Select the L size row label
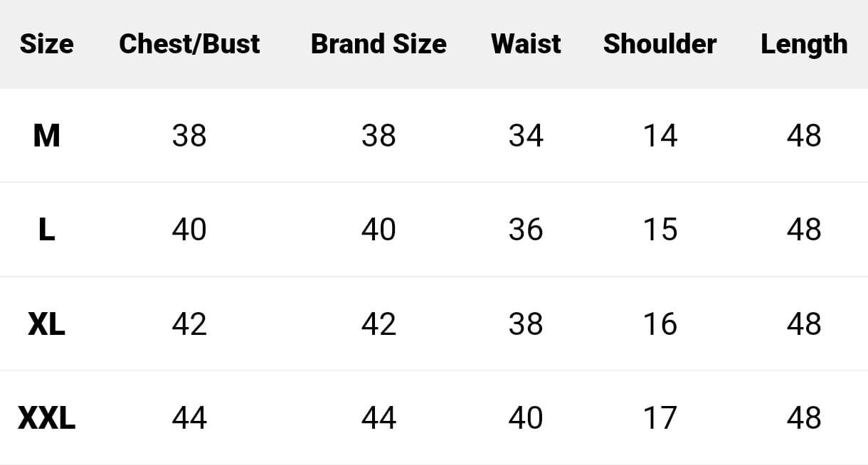 46,230
